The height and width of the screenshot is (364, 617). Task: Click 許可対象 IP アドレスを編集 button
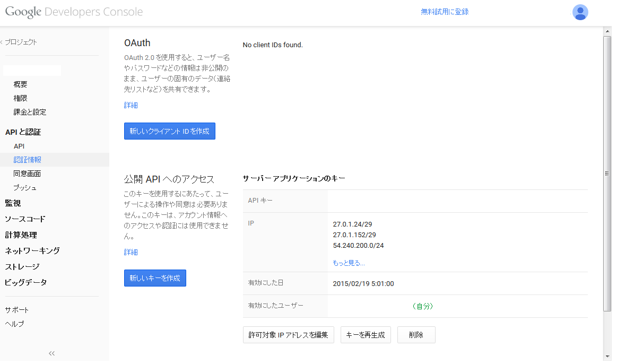(x=289, y=335)
